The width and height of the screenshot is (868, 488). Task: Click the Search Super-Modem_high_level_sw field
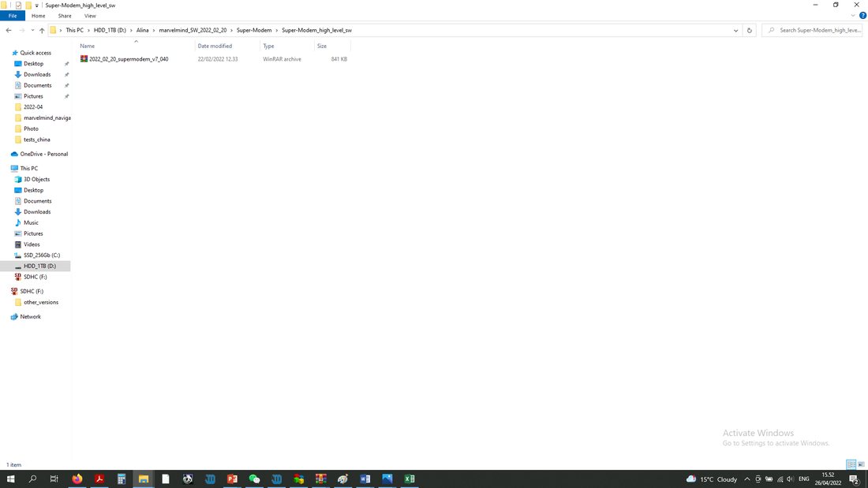pos(812,31)
